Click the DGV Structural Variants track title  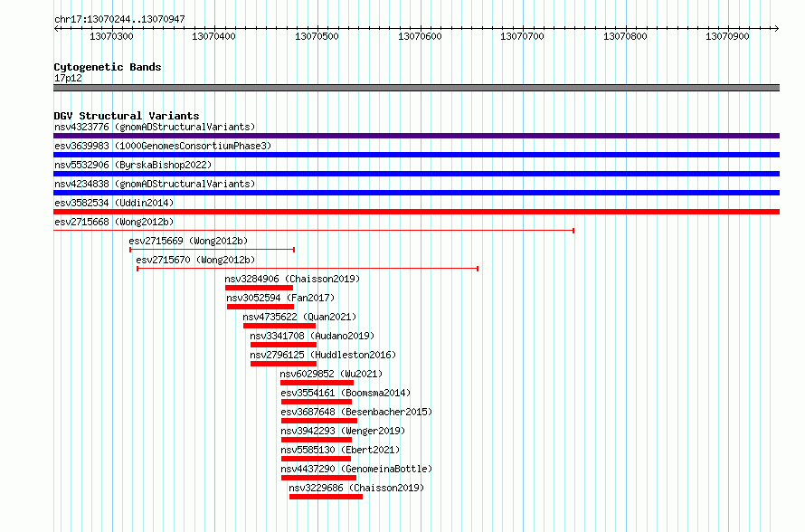point(127,116)
